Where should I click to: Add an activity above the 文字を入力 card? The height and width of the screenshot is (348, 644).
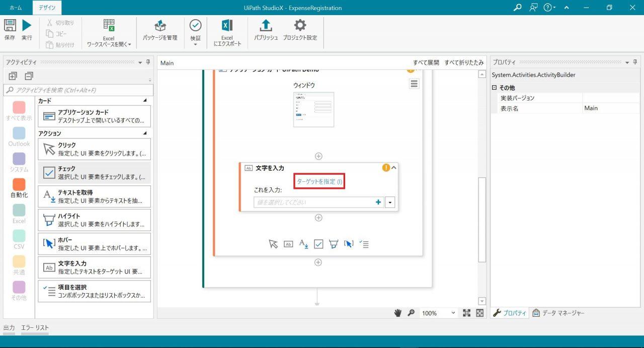tap(318, 156)
